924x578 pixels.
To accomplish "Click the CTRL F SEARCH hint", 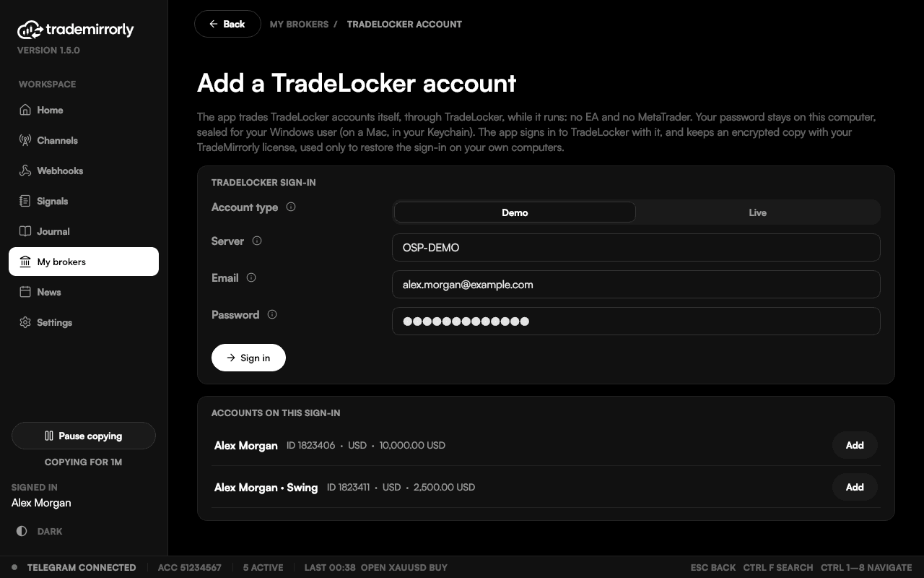I will [778, 567].
